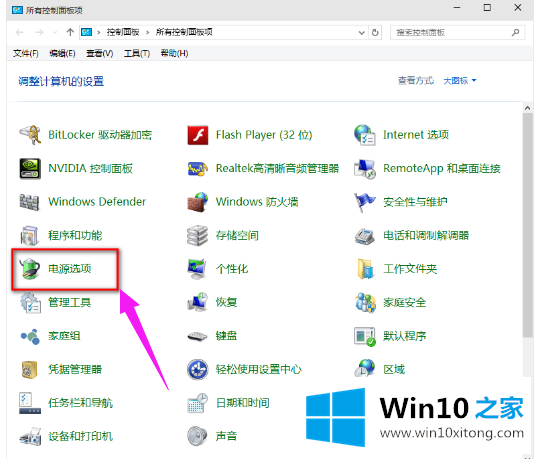Open the 程序和功能 icon
536x459 pixels.
(29, 235)
